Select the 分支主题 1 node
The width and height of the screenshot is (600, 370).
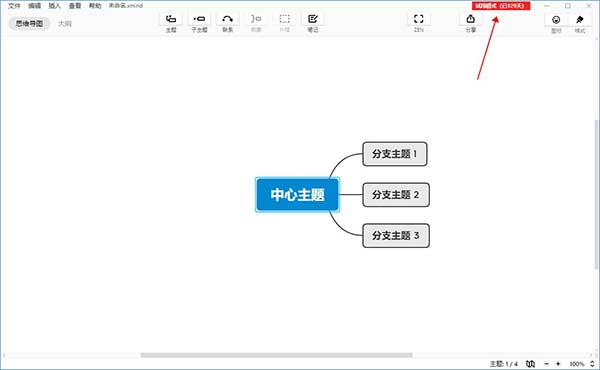[x=395, y=154]
